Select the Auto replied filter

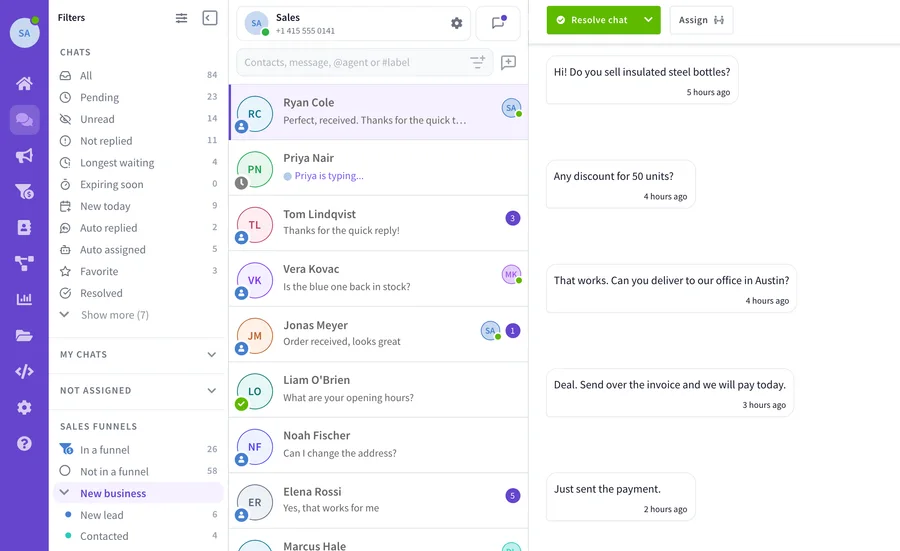click(138, 228)
